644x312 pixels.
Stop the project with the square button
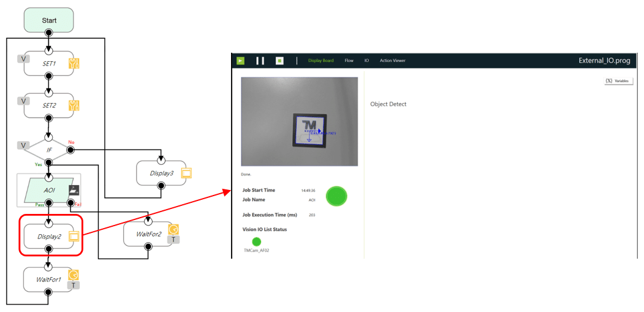click(x=279, y=61)
